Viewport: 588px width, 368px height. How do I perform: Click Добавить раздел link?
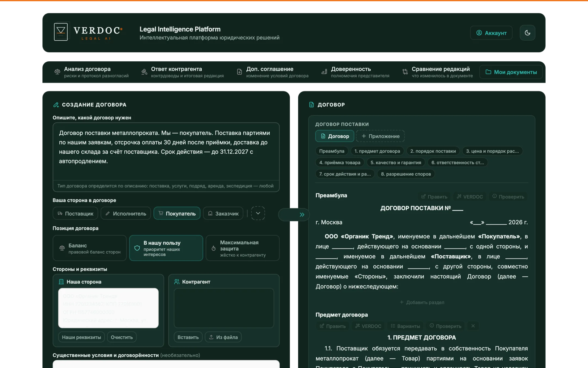[x=422, y=302]
